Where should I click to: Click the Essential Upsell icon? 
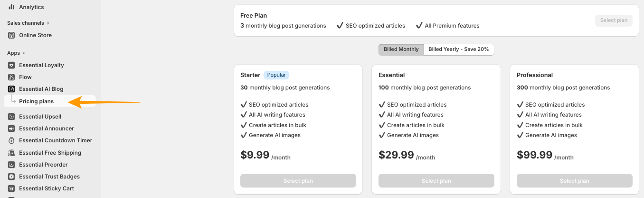tap(11, 117)
